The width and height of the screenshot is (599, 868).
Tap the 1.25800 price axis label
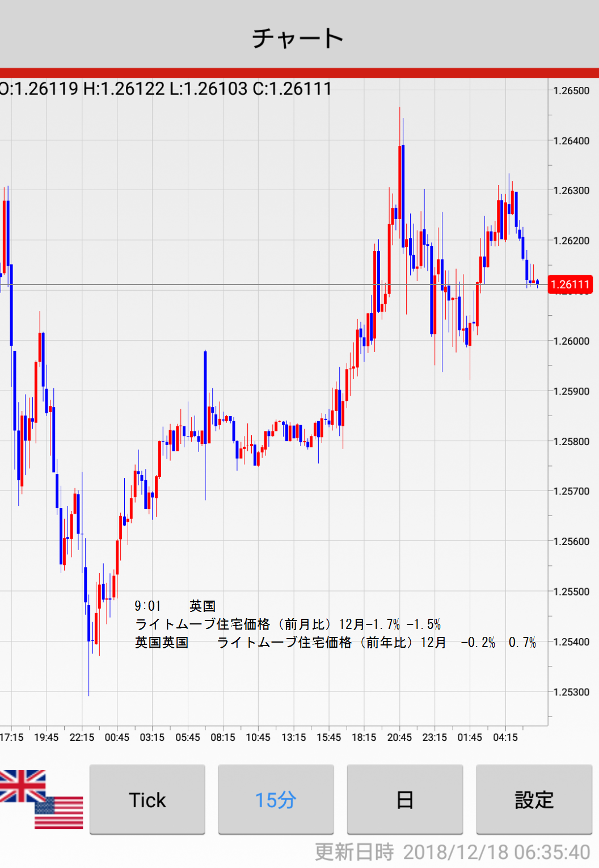coord(571,442)
